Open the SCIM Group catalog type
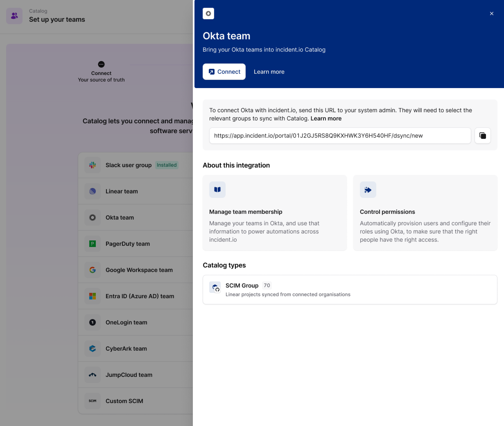Image resolution: width=504 pixels, height=426 pixels. click(349, 289)
